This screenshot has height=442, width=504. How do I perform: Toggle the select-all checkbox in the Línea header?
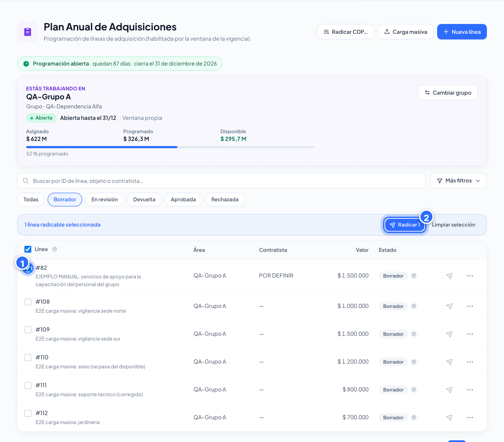tap(28, 249)
